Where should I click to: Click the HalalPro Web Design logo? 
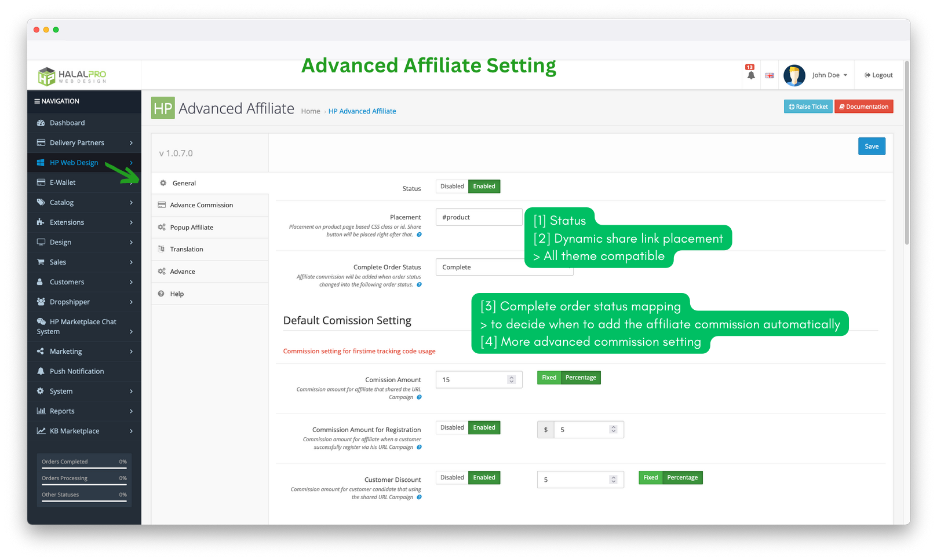[x=72, y=76]
